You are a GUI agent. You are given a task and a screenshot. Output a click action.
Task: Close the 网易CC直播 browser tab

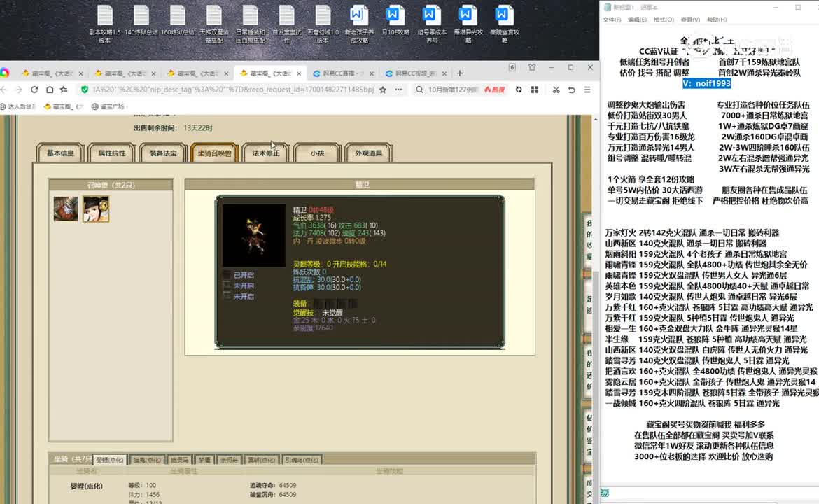click(372, 73)
